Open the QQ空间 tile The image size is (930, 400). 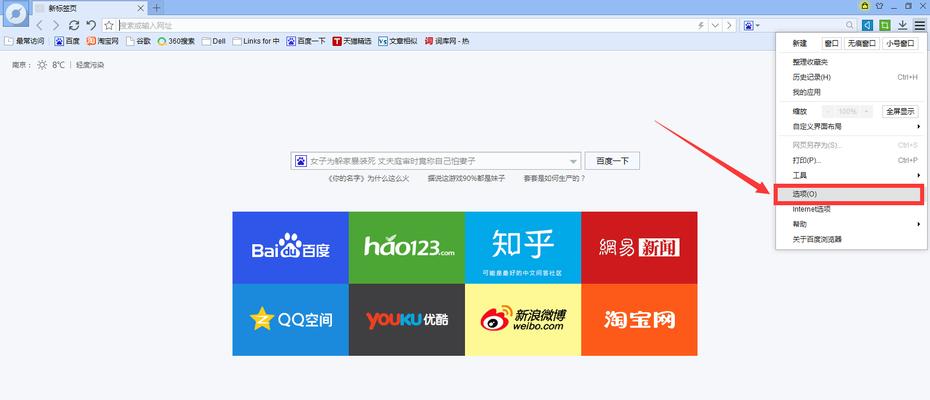(291, 320)
